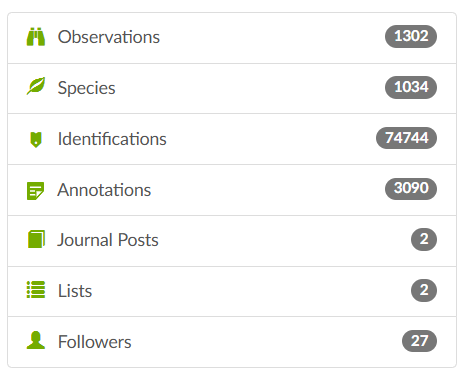Click the Lists bullet-list icon
The height and width of the screenshot is (384, 463).
point(36,289)
